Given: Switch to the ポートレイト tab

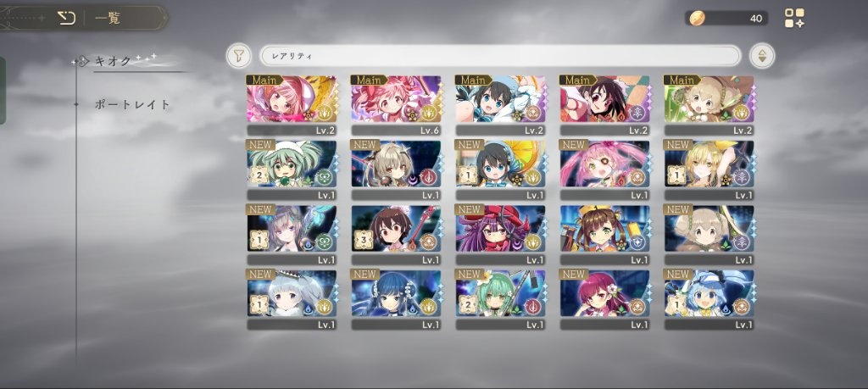Looking at the screenshot, I should [x=132, y=104].
